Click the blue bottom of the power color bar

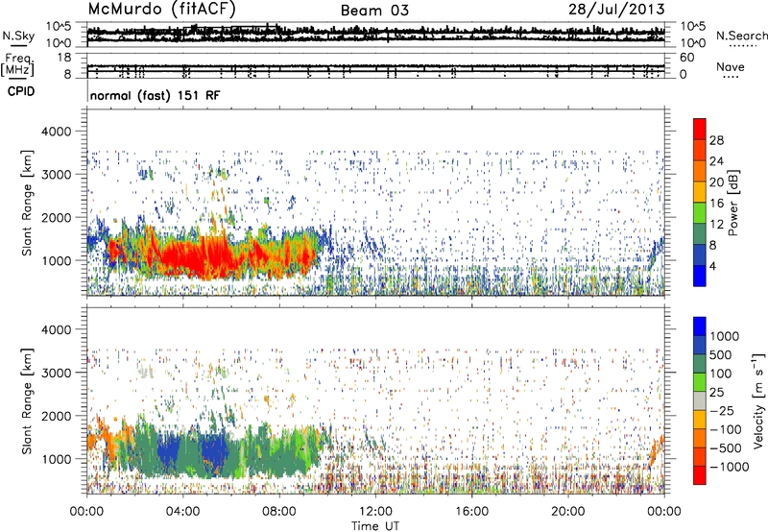click(700, 276)
